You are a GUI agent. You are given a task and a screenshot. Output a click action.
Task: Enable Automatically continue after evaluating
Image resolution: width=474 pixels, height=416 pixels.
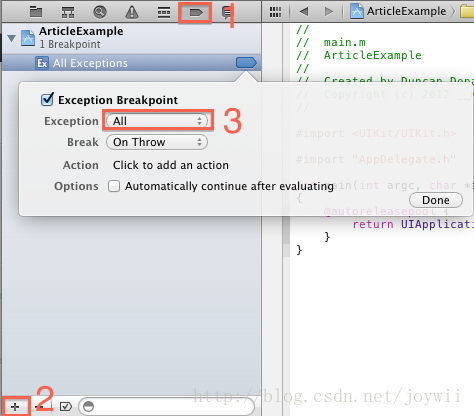(x=114, y=186)
